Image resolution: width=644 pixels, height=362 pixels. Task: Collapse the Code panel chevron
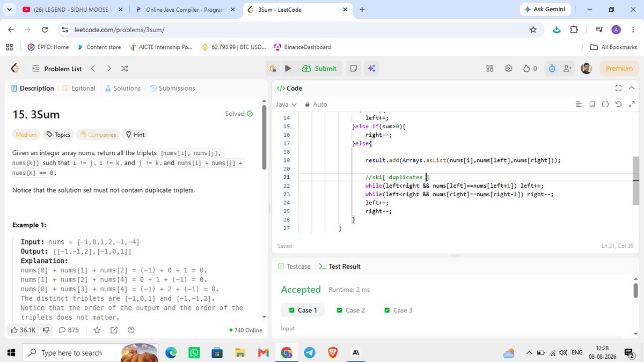631,88
